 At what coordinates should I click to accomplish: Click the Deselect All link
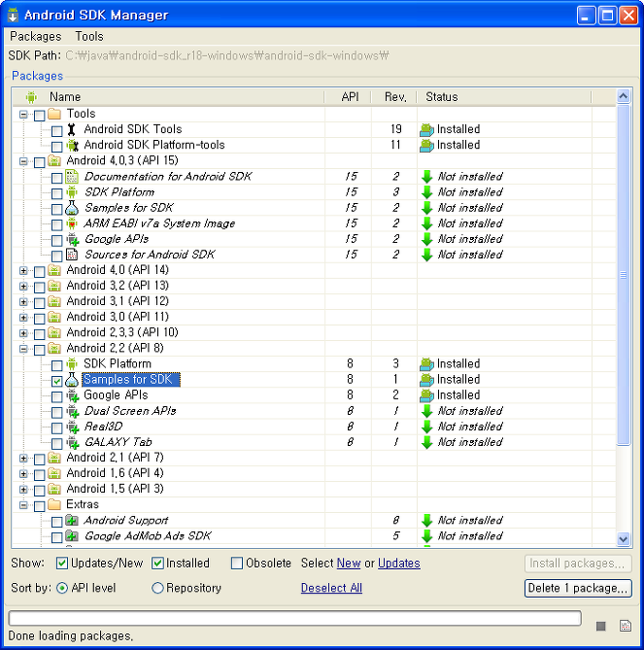tap(331, 588)
